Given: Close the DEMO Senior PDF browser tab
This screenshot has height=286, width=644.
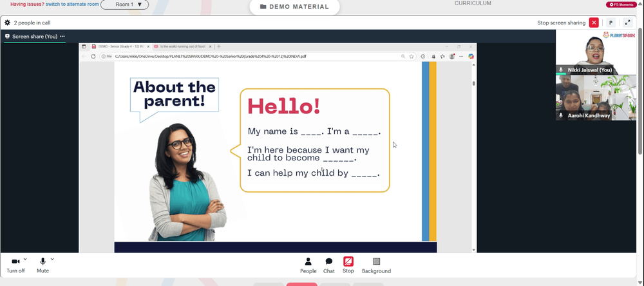Looking at the screenshot, I should pos(149,46).
